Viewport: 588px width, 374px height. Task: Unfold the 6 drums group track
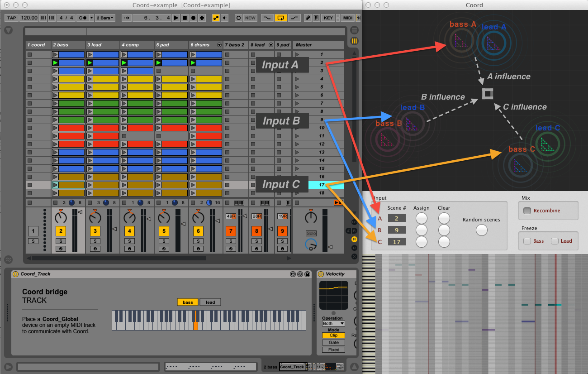(x=219, y=45)
